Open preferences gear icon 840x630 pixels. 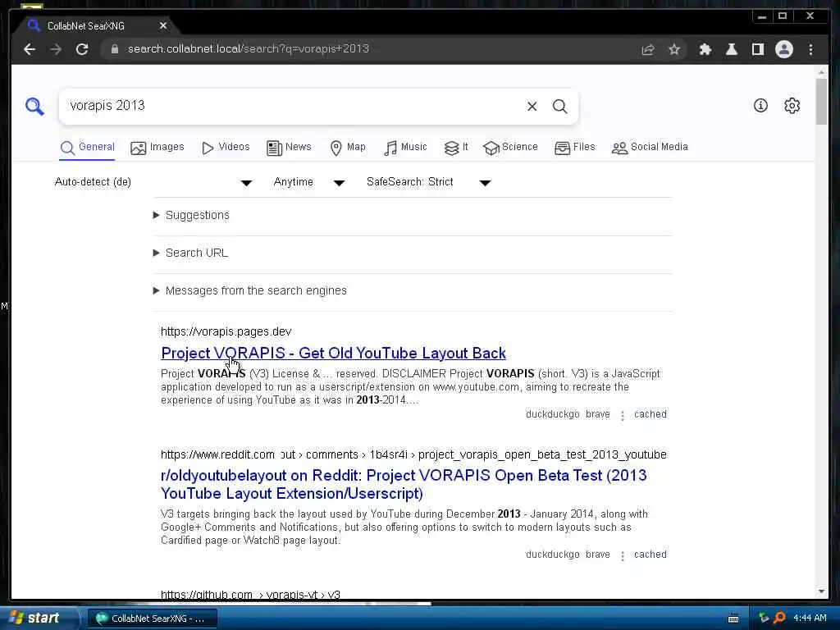click(792, 106)
